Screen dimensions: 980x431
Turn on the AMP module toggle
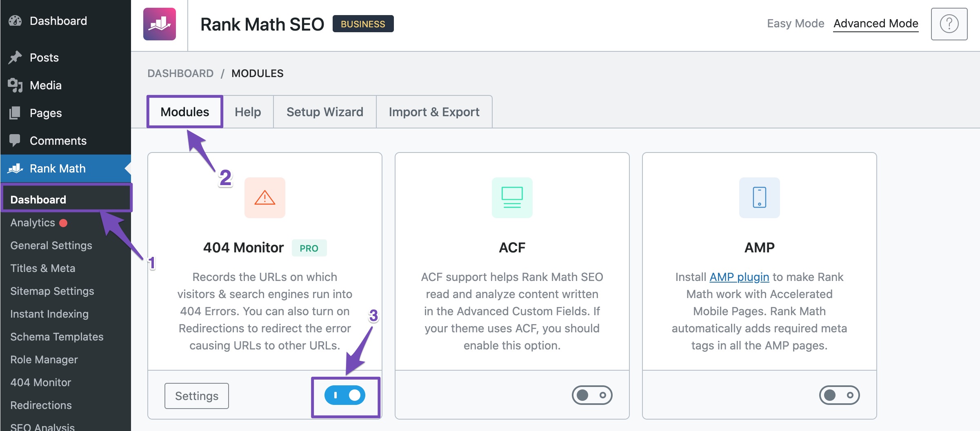pyautogui.click(x=839, y=395)
